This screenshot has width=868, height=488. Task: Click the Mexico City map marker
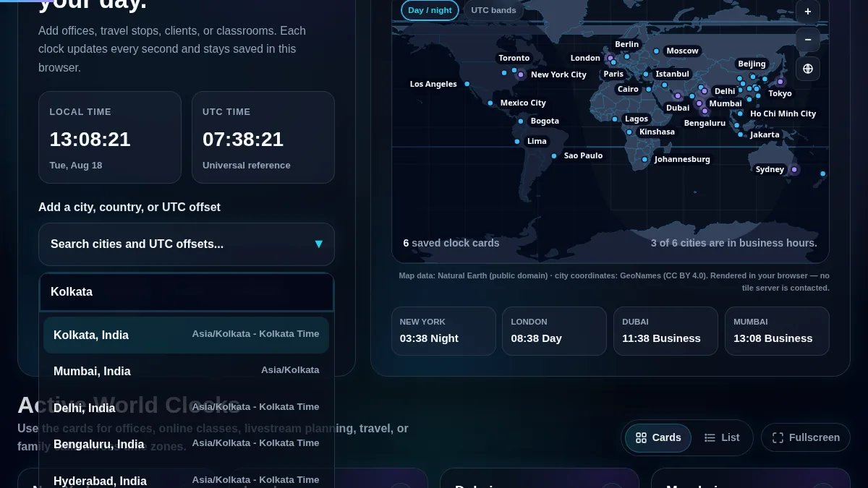[x=490, y=103]
